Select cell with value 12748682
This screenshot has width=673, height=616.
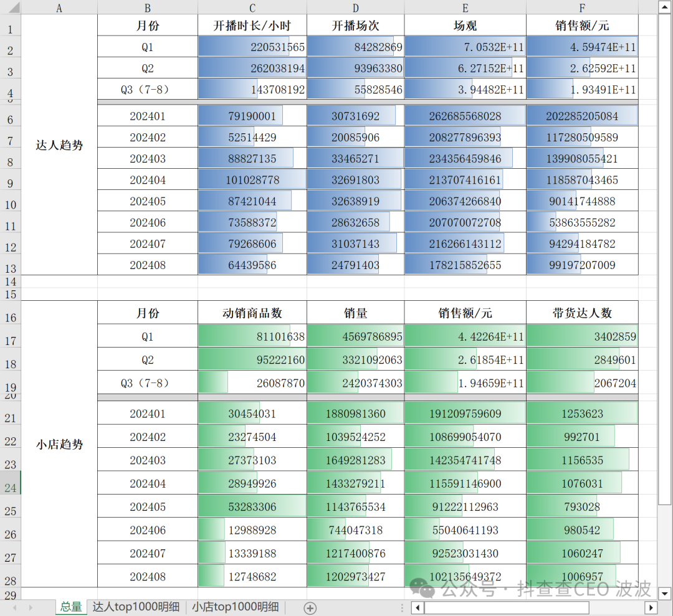[252, 576]
